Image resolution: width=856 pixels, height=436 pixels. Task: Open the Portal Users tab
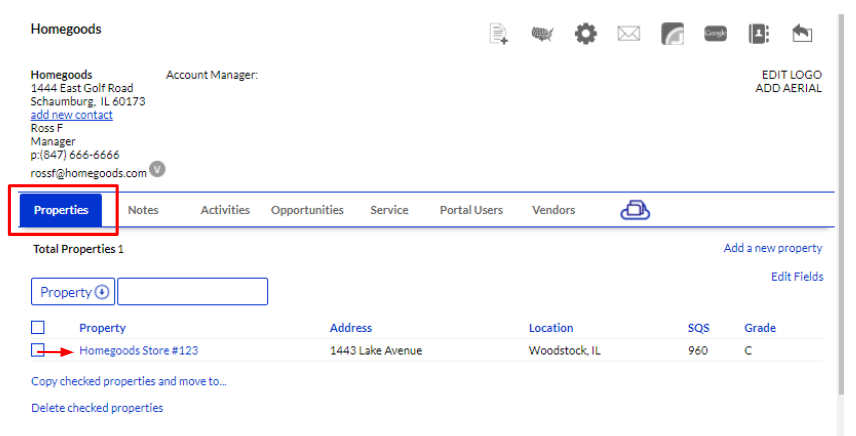click(471, 210)
